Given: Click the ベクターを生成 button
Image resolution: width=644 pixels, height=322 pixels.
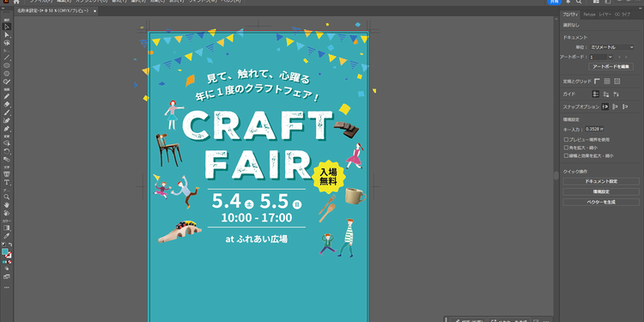Looking at the screenshot, I should (x=601, y=202).
